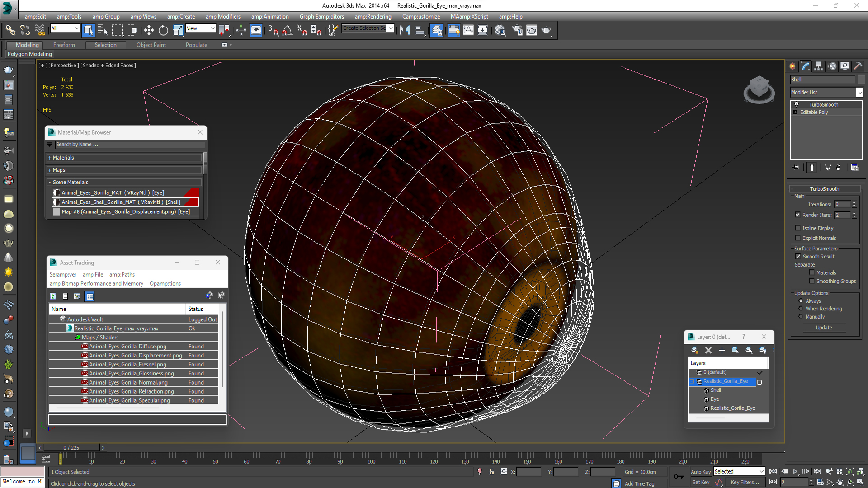868x488 pixels.
Task: Select the When Rendering update option
Action: (x=801, y=309)
